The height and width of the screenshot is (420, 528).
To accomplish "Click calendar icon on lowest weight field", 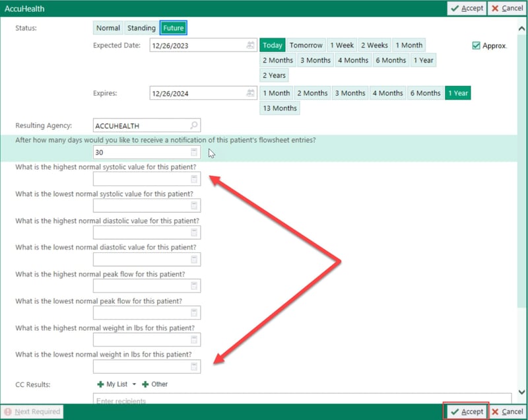I will tap(194, 365).
